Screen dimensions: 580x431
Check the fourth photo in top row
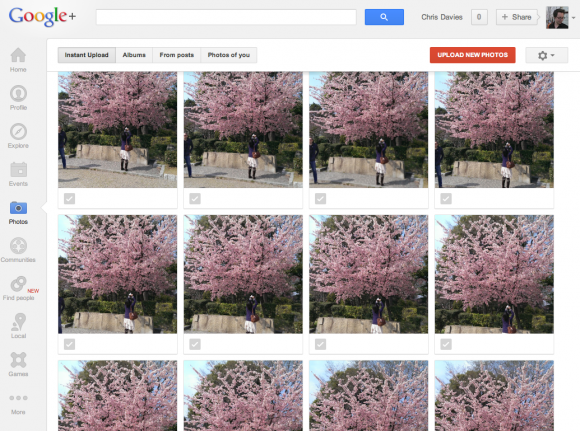[446, 199]
